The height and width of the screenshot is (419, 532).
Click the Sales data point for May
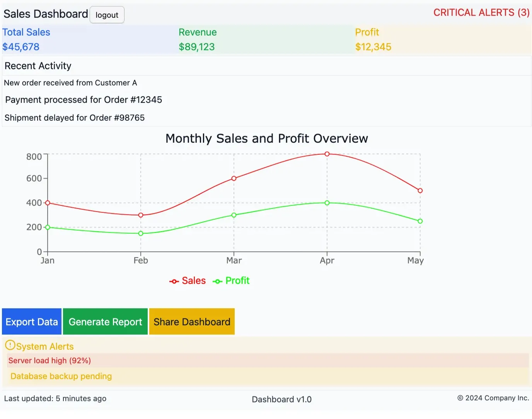[x=420, y=191]
